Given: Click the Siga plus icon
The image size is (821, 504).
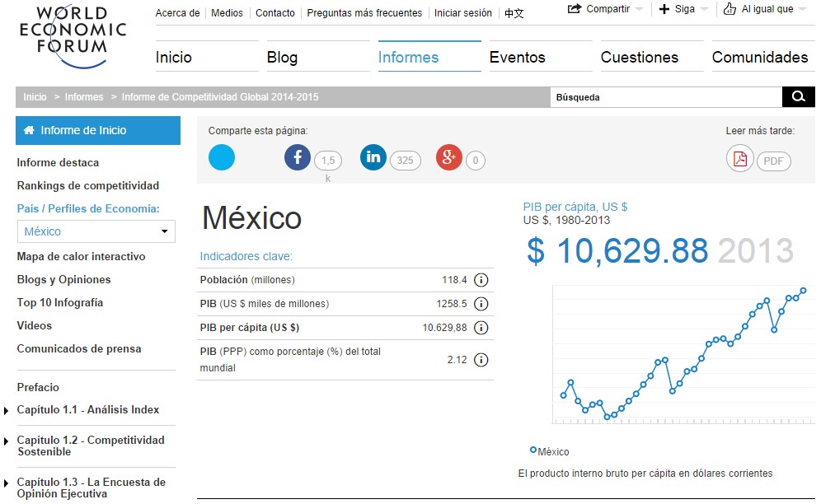Looking at the screenshot, I should 664,9.
